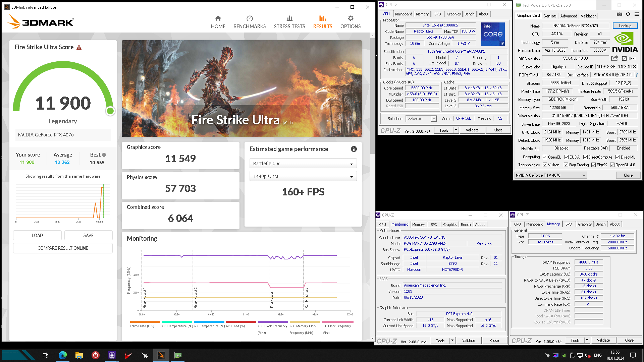Viewport: 644px width, 362px height.
Task: Click the GPU-Z screenshot camera icon
Action: 620,14
